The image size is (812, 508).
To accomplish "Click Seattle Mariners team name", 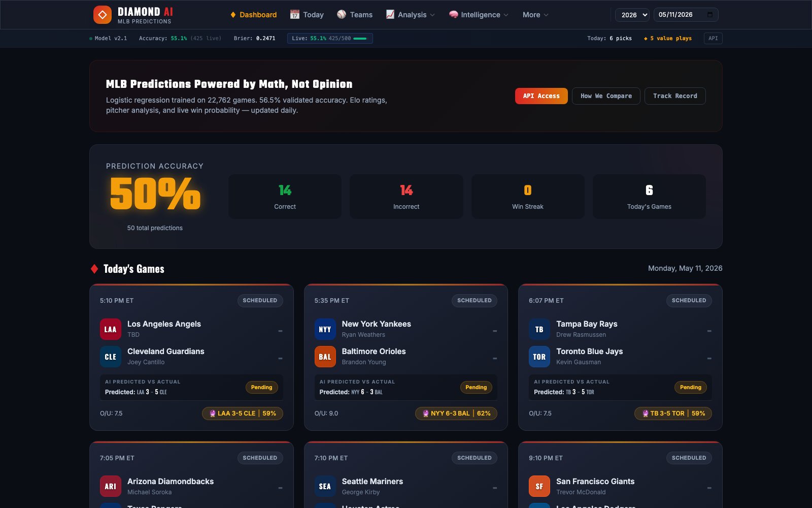I will (x=373, y=481).
